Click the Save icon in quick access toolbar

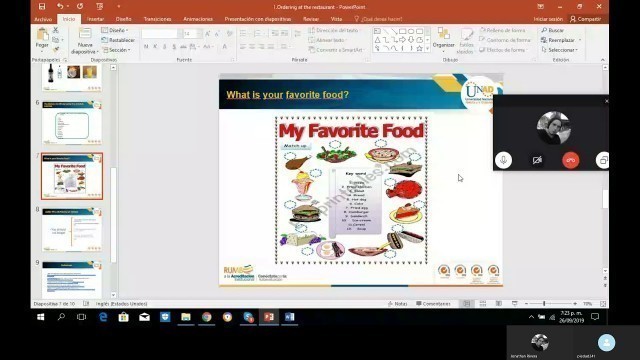pyautogui.click(x=42, y=7)
